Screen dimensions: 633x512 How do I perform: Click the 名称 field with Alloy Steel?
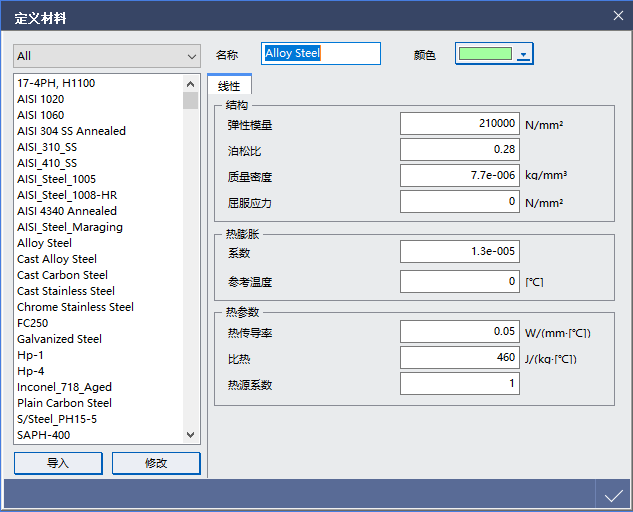click(321, 53)
